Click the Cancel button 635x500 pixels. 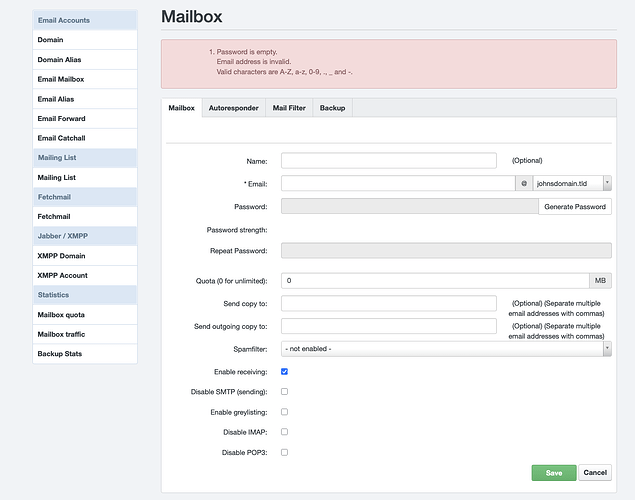coord(595,472)
